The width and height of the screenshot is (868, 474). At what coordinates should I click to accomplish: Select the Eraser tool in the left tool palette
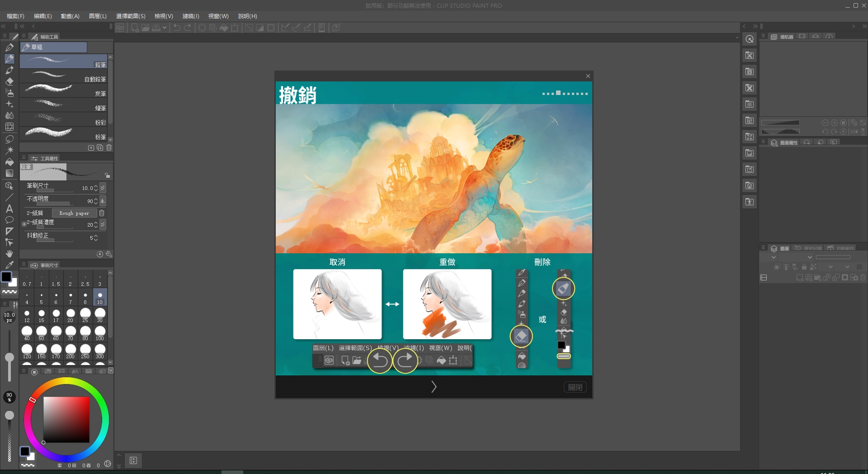click(9, 81)
